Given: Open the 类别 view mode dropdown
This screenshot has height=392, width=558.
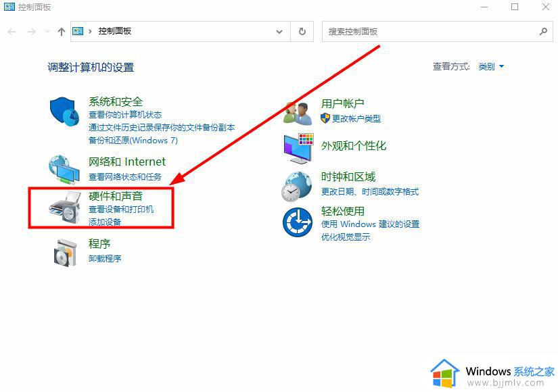Looking at the screenshot, I should [491, 66].
